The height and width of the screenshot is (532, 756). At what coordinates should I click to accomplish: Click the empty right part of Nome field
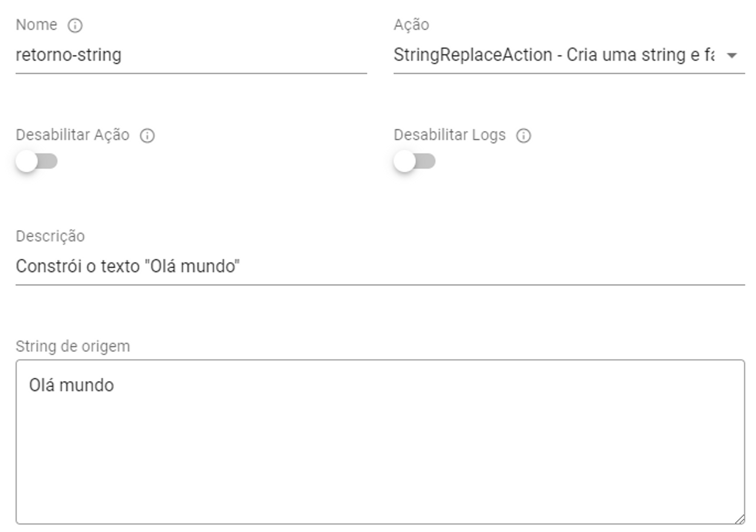(265, 55)
